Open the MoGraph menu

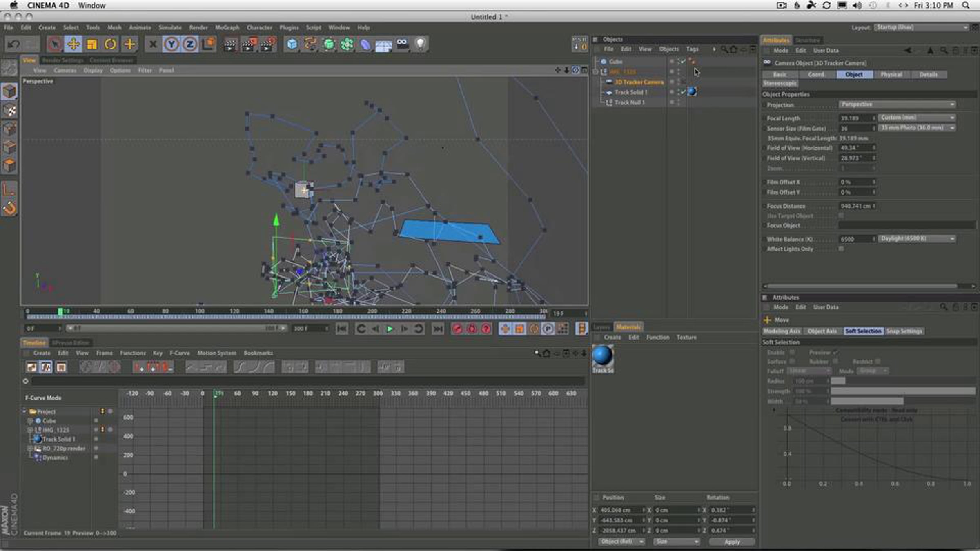pos(227,28)
